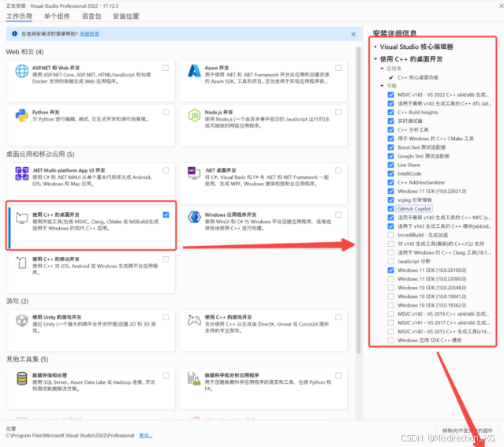Enable the data storage and processing checkbox

pos(166,375)
